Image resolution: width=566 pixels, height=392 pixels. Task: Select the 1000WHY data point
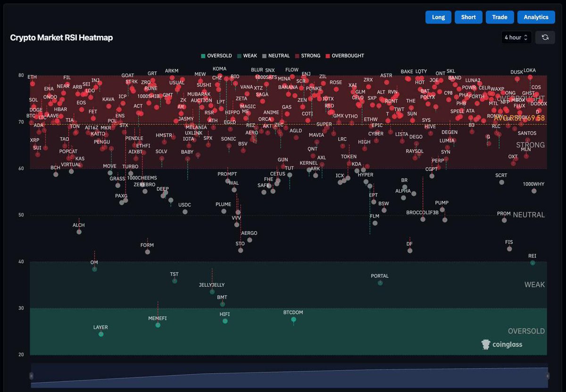pos(534,191)
